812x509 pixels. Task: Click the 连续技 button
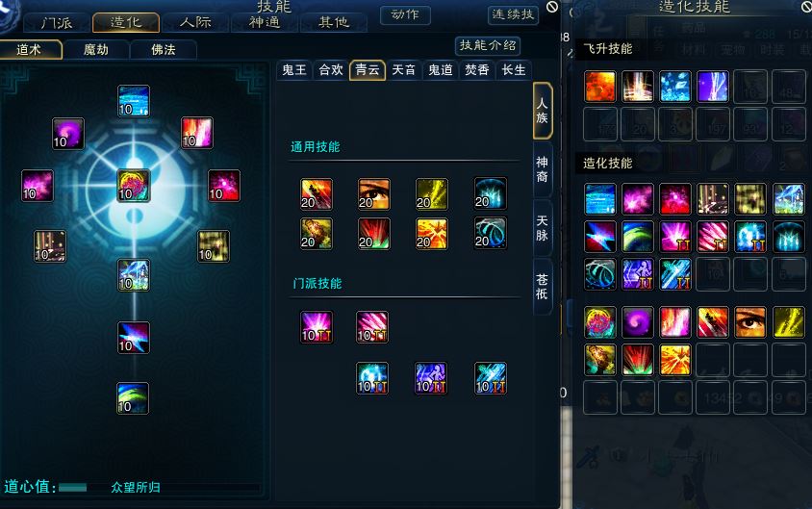click(513, 14)
